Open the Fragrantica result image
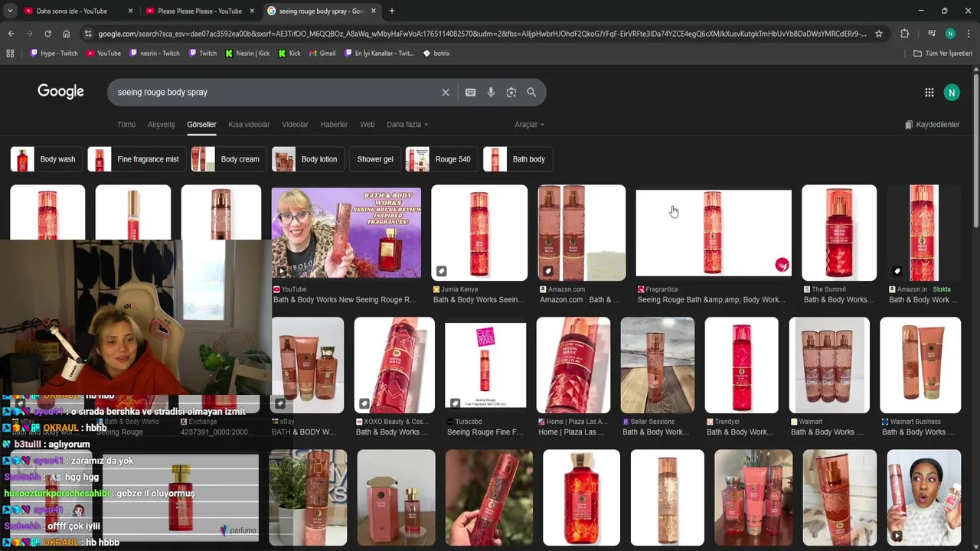Viewport: 980px width, 551px height. [x=714, y=233]
